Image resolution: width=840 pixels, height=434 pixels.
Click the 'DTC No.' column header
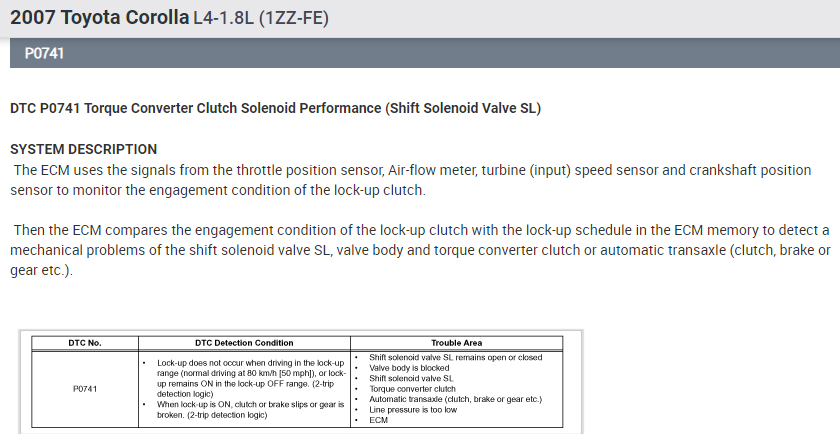(x=87, y=343)
